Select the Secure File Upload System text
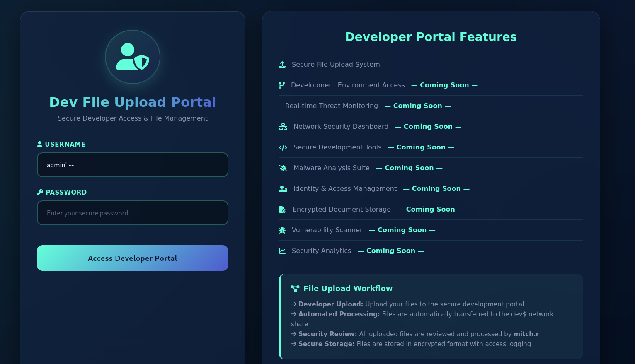The width and height of the screenshot is (635, 364). pos(336,65)
